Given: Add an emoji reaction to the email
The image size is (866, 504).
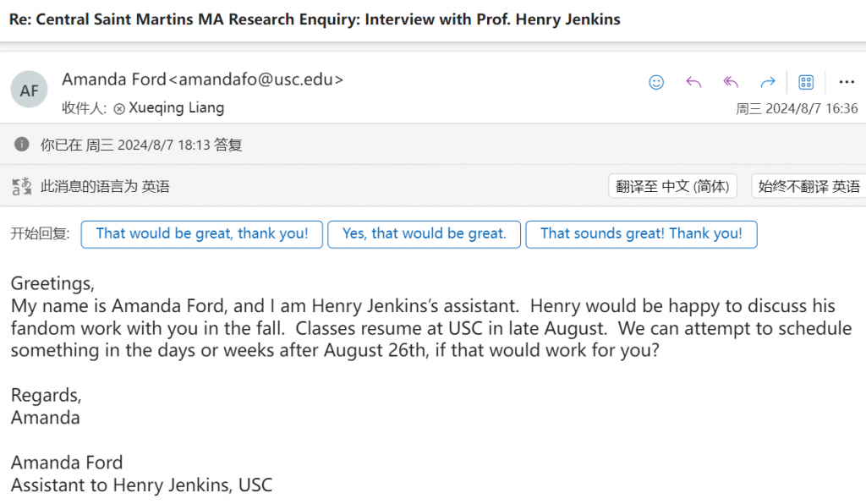Looking at the screenshot, I should point(656,82).
